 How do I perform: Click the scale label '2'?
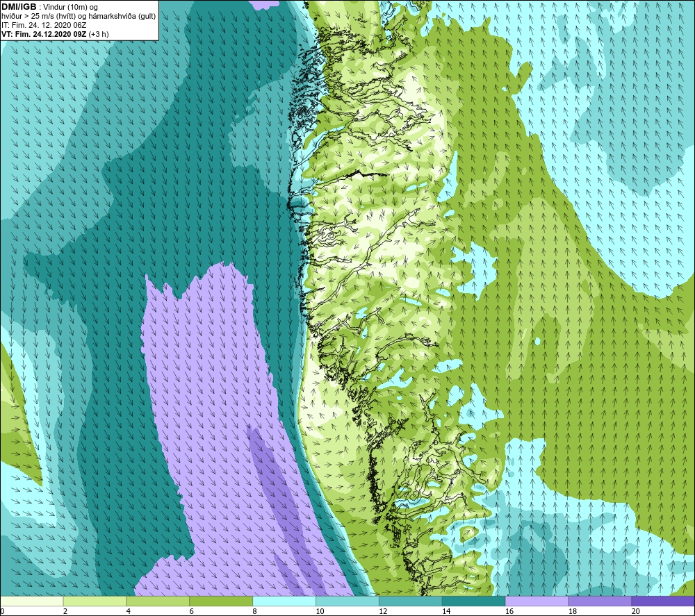click(65, 611)
